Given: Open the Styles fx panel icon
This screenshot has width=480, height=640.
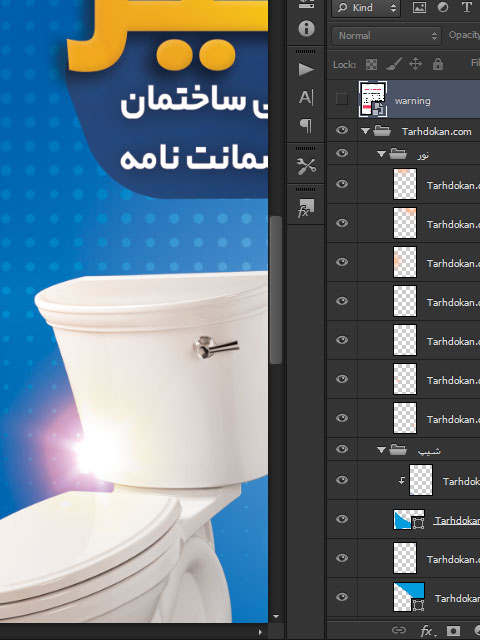Looking at the screenshot, I should [306, 208].
